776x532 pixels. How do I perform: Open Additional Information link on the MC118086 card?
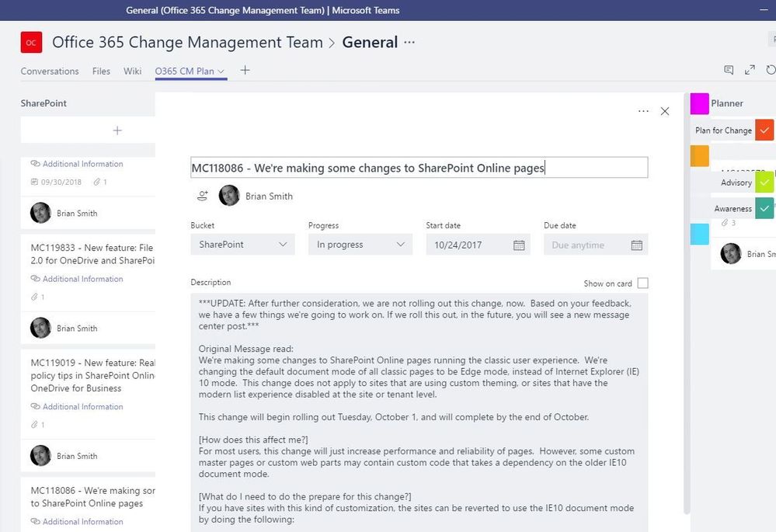pyautogui.click(x=82, y=522)
